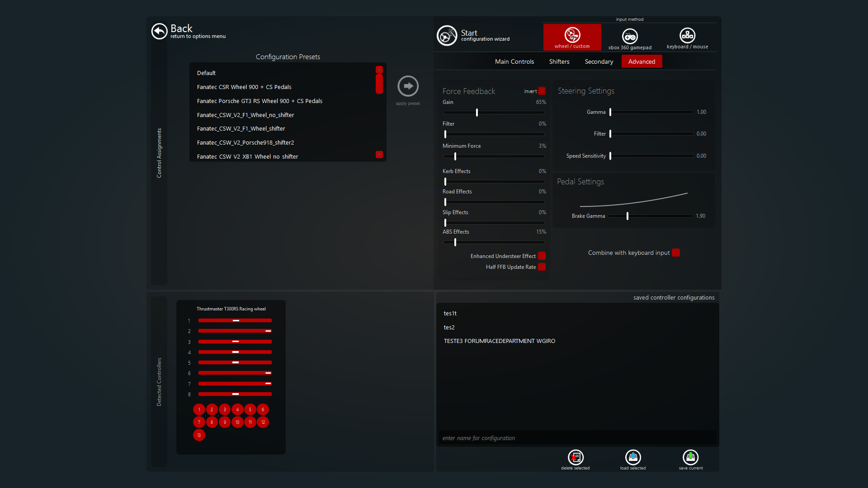Switch to the Shifters tab

point(559,61)
